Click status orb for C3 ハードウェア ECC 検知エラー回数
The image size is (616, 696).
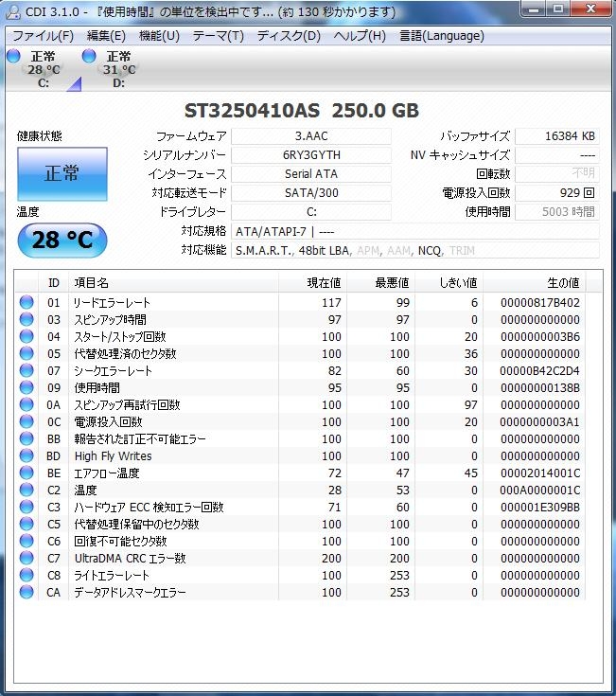[26, 507]
